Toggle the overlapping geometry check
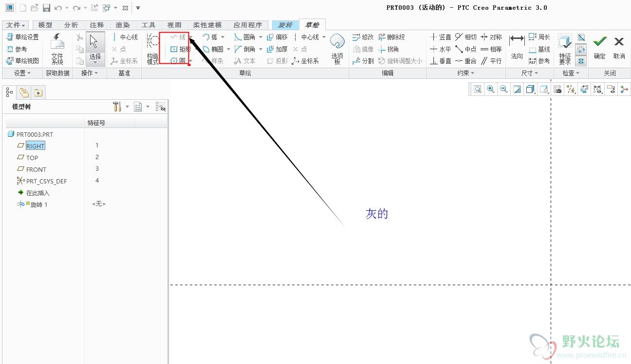The image size is (631, 364). coord(581,61)
